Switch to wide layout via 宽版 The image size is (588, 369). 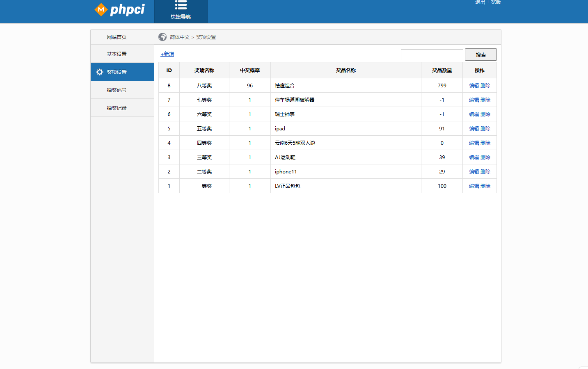[x=495, y=2]
